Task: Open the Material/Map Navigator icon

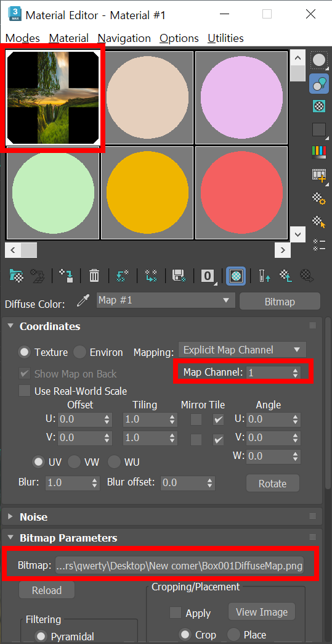Action: (x=318, y=245)
